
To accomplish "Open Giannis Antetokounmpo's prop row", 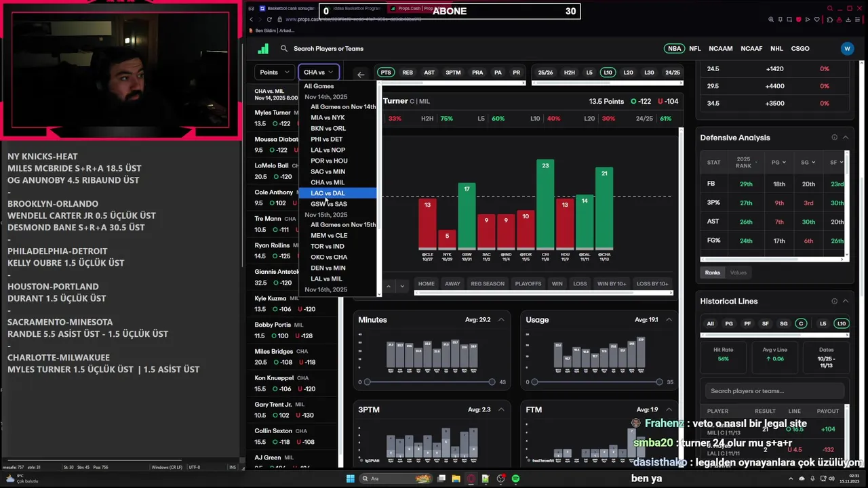I will coord(294,278).
